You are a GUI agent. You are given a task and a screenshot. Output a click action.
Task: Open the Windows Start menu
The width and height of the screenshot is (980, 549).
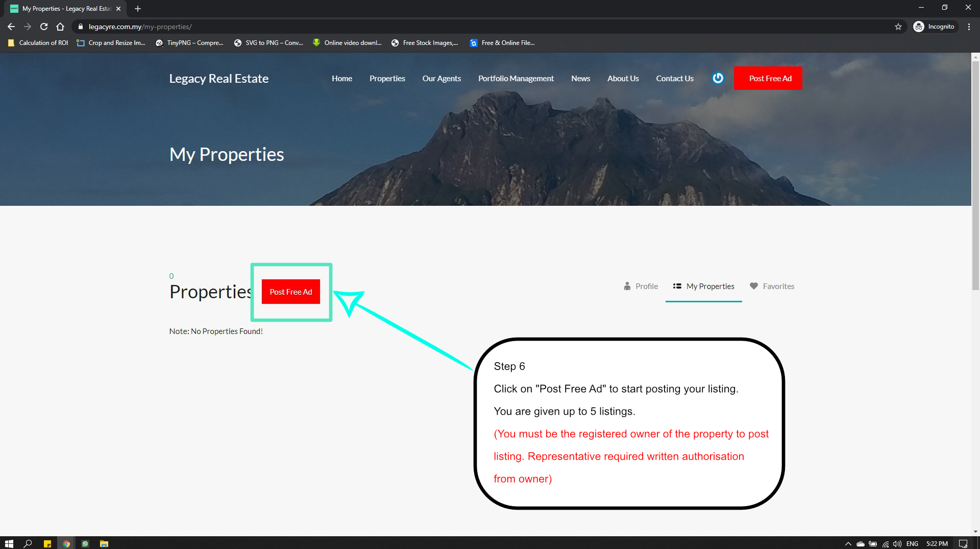point(9,543)
